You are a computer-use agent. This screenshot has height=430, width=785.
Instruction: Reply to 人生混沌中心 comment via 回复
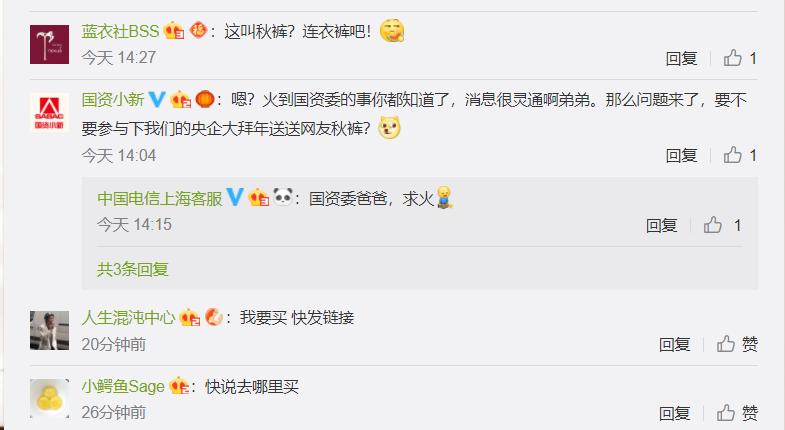point(674,344)
